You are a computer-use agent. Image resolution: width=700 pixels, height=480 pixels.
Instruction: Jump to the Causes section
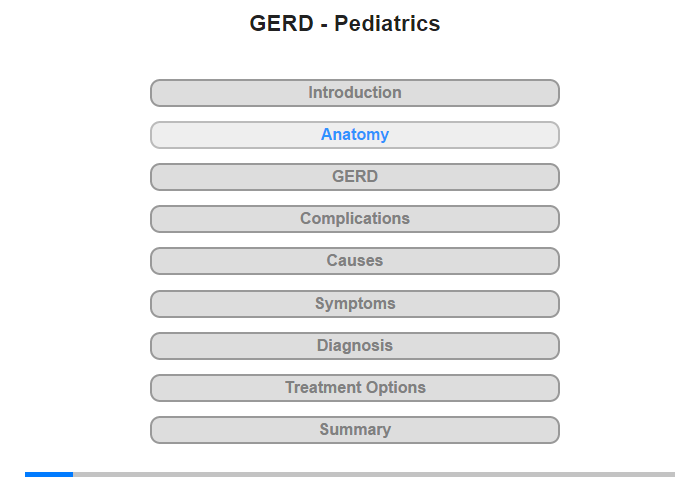coord(355,261)
